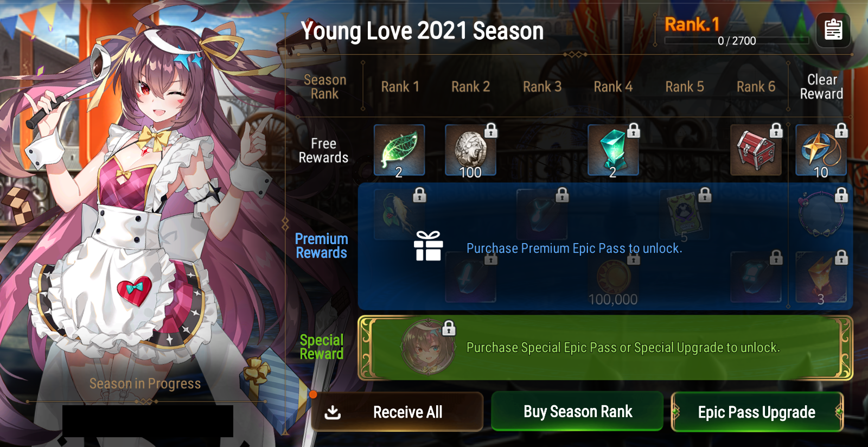Select the locked card premium reward
Viewport: 868px width, 447px height.
pos(684,214)
